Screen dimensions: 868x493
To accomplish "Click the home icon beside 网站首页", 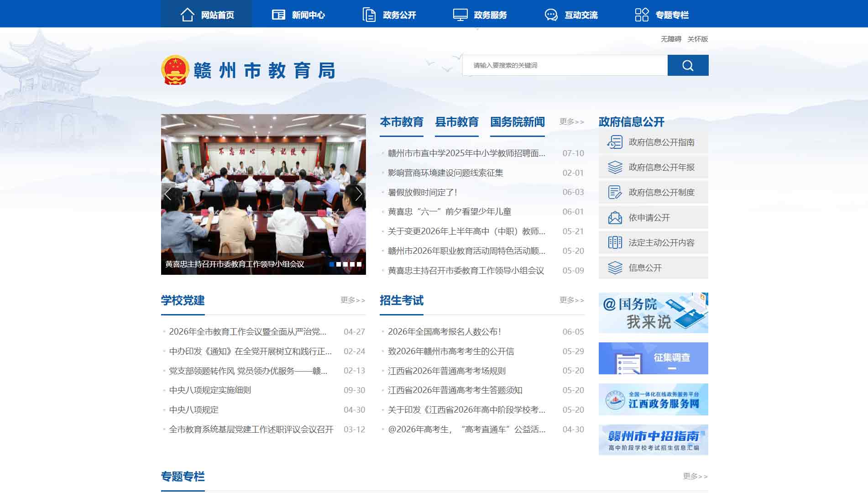I will [x=187, y=15].
